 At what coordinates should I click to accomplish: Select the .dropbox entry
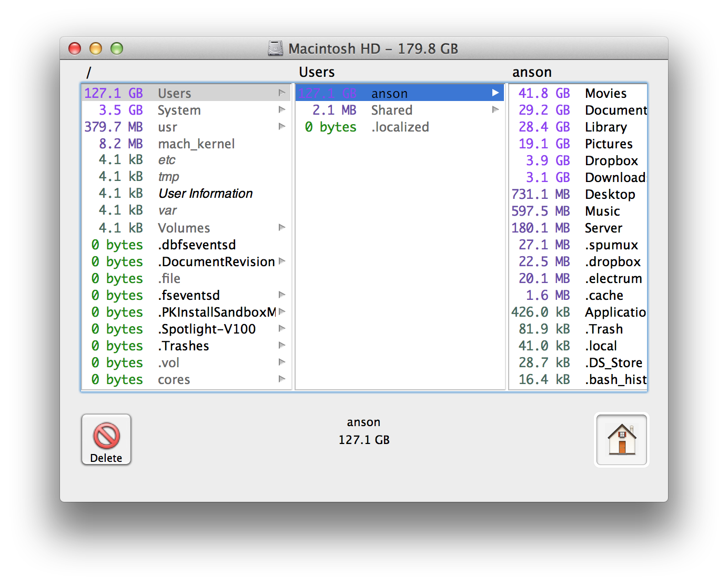point(578,261)
